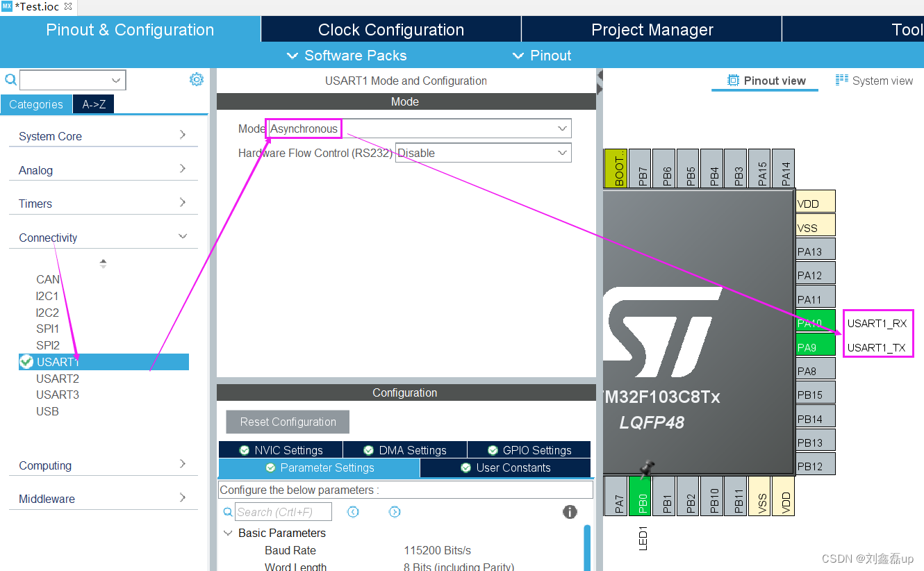Click the MX icon on Test.ioc tab
This screenshot has width=924, height=571.
click(7, 6)
